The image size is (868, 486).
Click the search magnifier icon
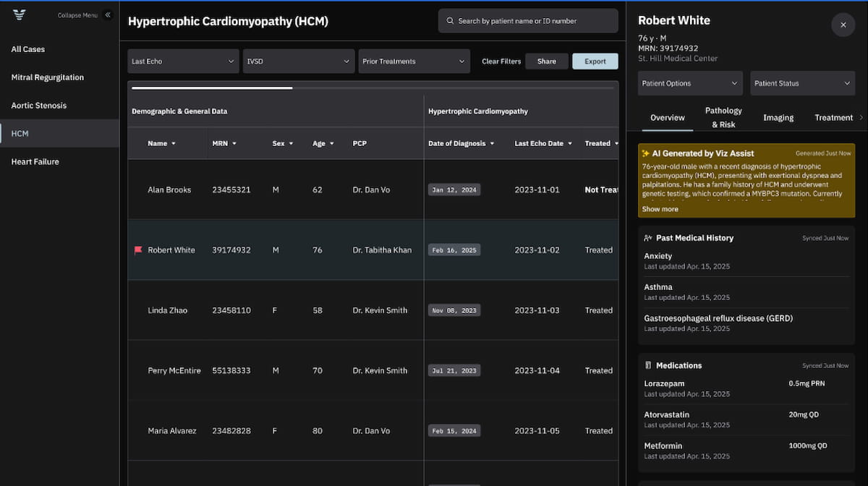pos(450,21)
